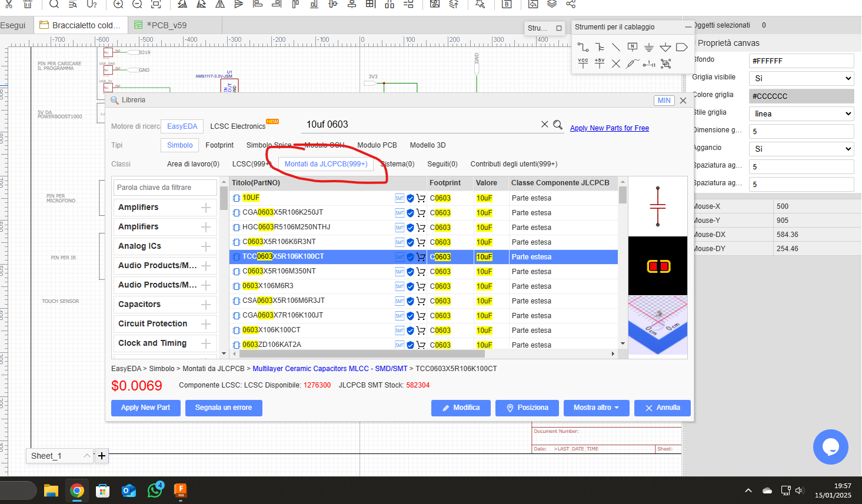Select the Pin tool in the wiring palette
Viewport: 862px width, 504px height.
(x=649, y=64)
